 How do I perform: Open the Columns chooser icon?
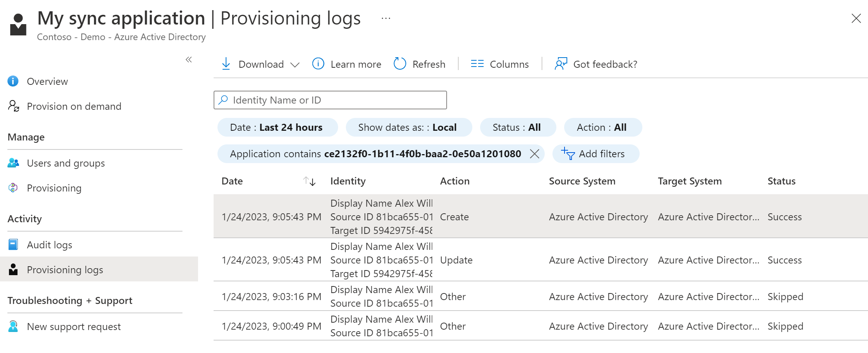point(477,64)
